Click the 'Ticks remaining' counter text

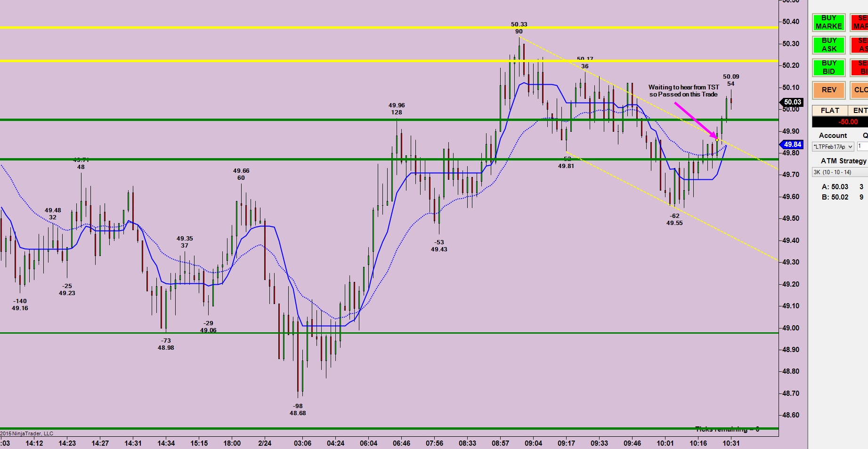click(727, 429)
